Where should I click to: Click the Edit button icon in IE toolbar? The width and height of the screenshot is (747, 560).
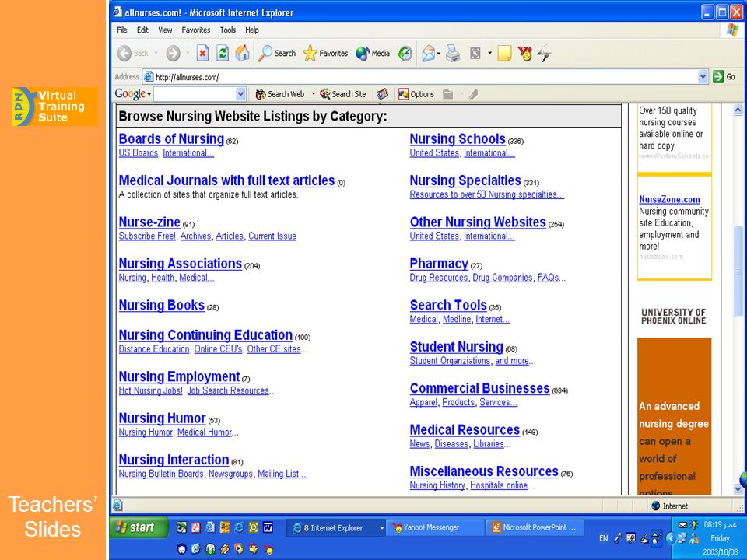click(475, 54)
